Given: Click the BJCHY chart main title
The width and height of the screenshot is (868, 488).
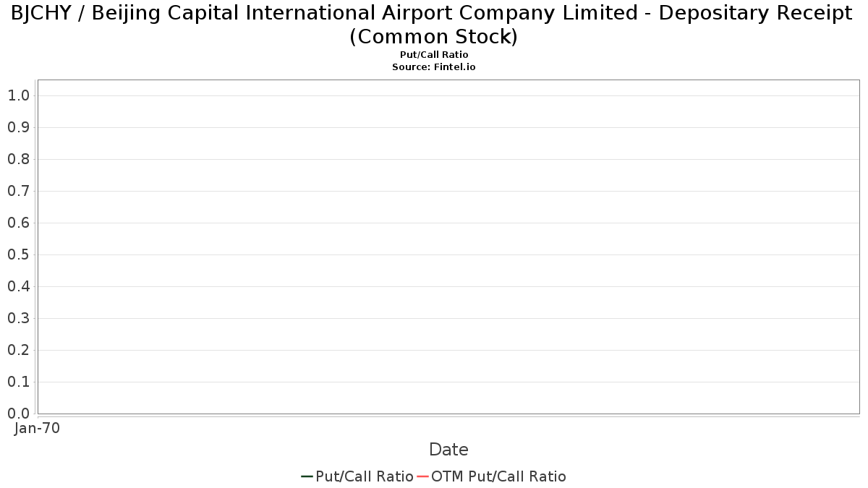Looking at the screenshot, I should tap(432, 24).
